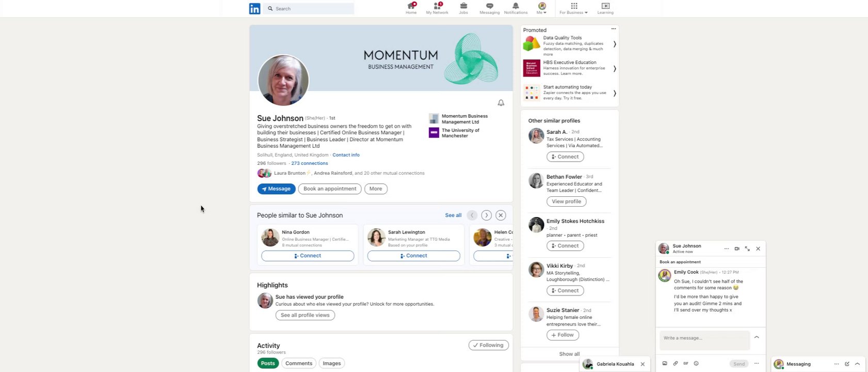
Task: Select the Posts activity filter
Action: click(x=268, y=363)
